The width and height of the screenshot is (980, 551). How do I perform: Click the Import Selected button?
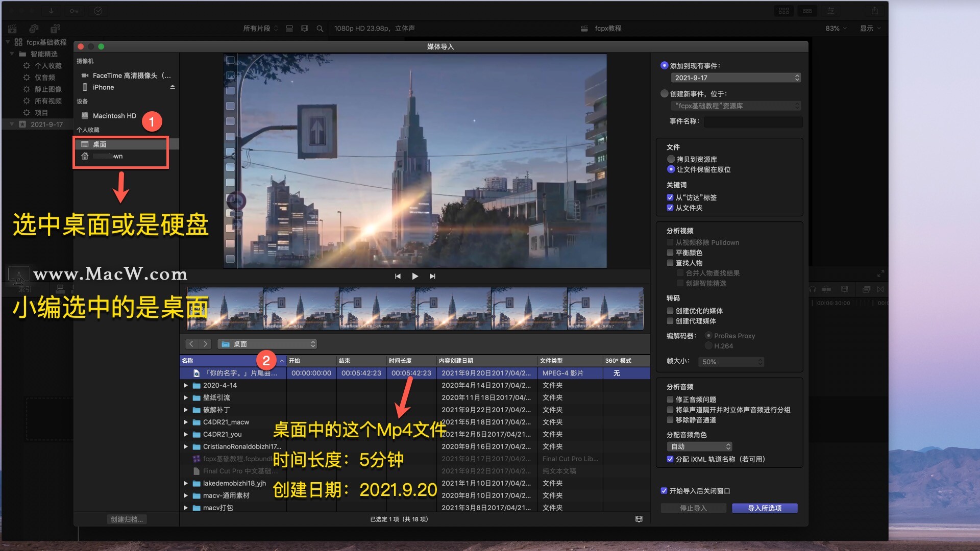tap(764, 508)
